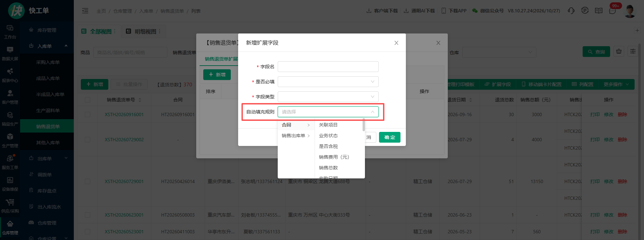Open the filter settings sliders icon

coord(633,51)
